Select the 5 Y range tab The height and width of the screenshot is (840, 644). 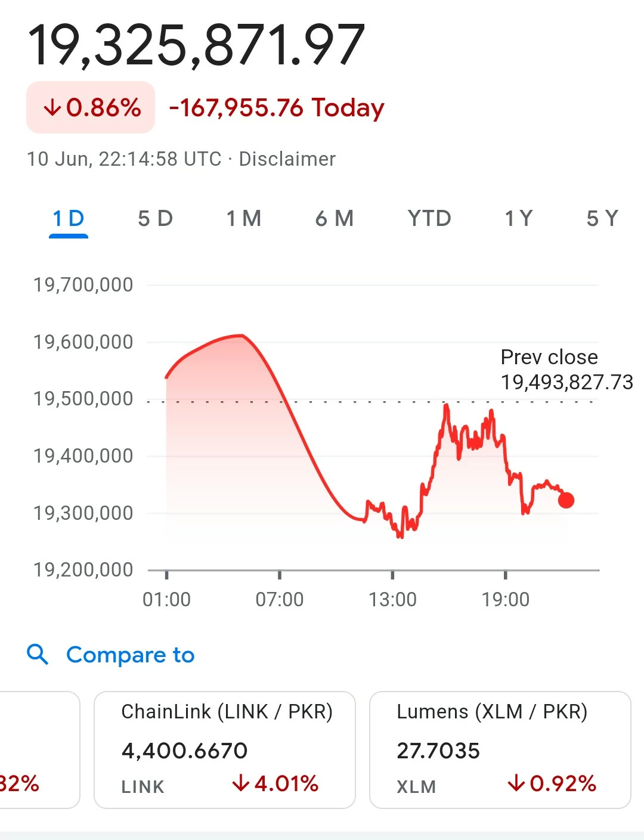coord(603,219)
